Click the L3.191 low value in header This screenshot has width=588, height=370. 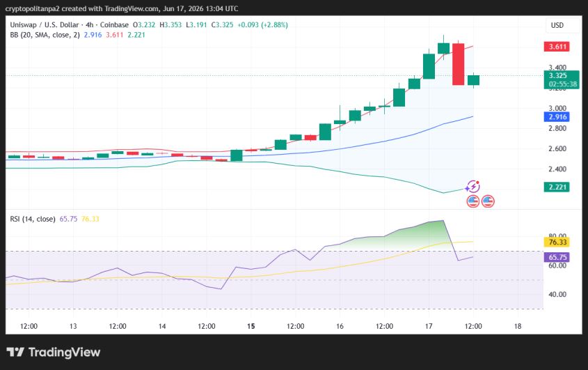point(196,25)
